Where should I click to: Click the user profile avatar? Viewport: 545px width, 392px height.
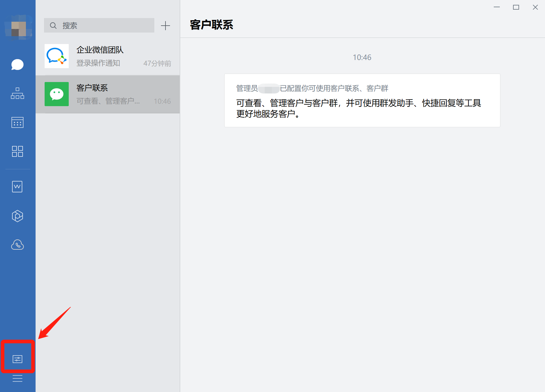[x=19, y=27]
